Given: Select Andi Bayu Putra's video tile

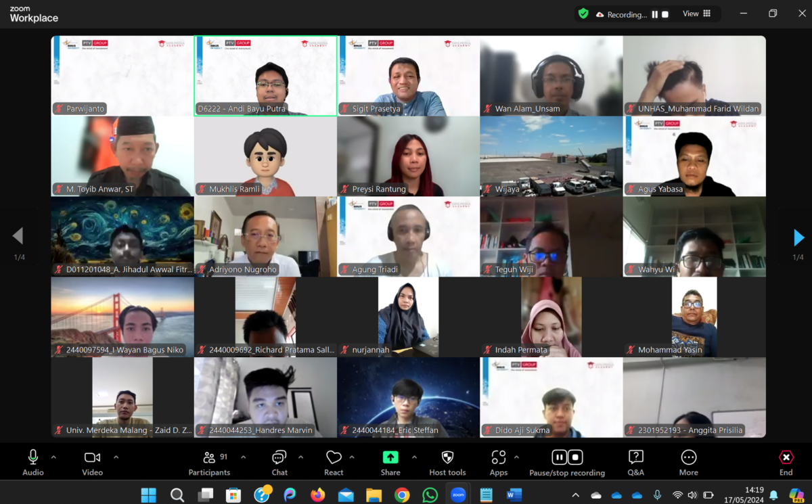Looking at the screenshot, I should tap(265, 76).
